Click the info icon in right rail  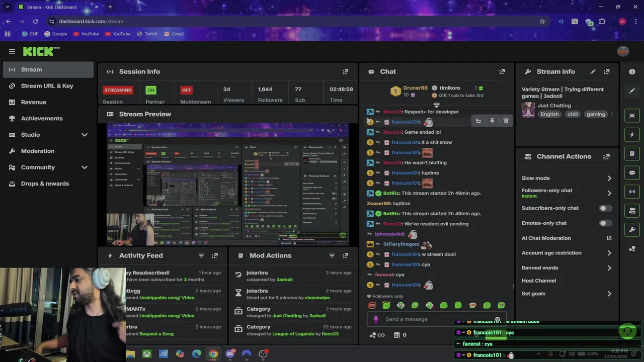pyautogui.click(x=632, y=72)
